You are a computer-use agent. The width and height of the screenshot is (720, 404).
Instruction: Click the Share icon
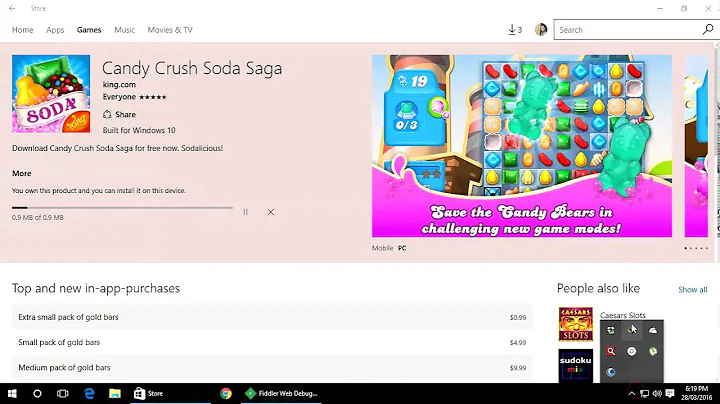pyautogui.click(x=107, y=114)
